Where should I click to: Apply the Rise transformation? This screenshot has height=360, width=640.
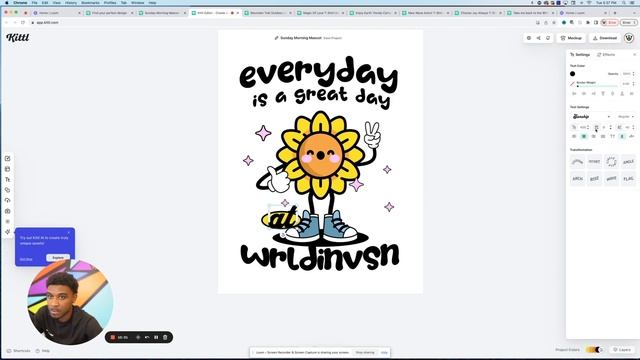(594, 179)
